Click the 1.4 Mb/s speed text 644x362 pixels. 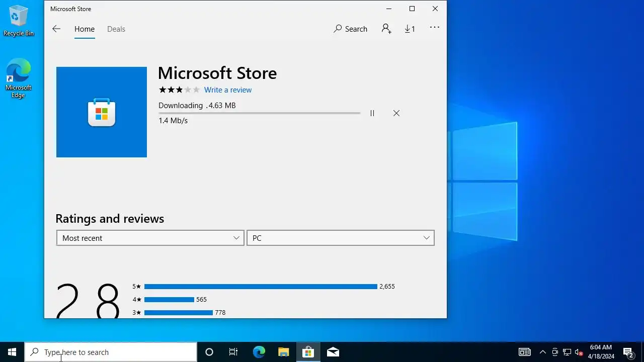[x=173, y=121]
